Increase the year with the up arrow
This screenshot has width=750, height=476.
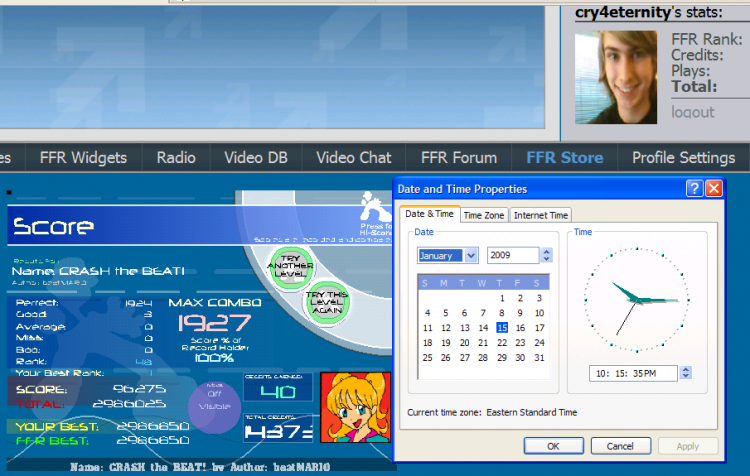[x=547, y=251]
